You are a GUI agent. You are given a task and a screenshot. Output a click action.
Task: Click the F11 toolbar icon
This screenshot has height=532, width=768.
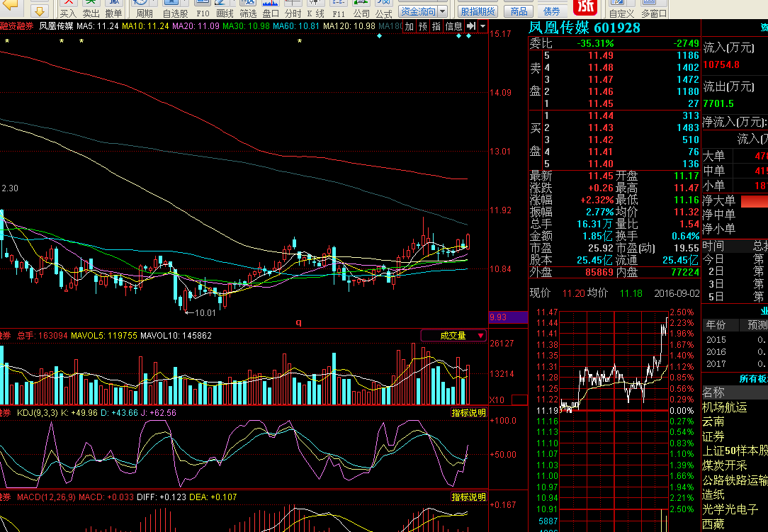(x=339, y=9)
